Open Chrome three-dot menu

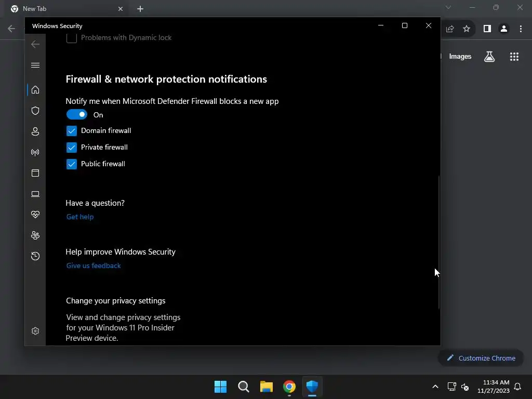coord(521,29)
